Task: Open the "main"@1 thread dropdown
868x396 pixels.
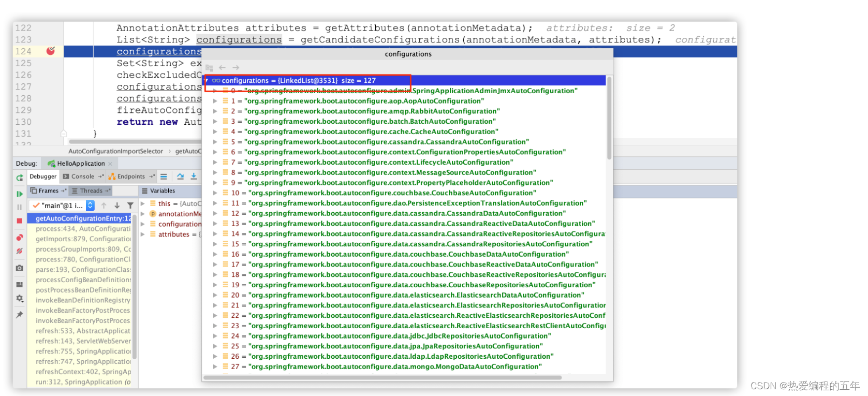Action: point(90,206)
